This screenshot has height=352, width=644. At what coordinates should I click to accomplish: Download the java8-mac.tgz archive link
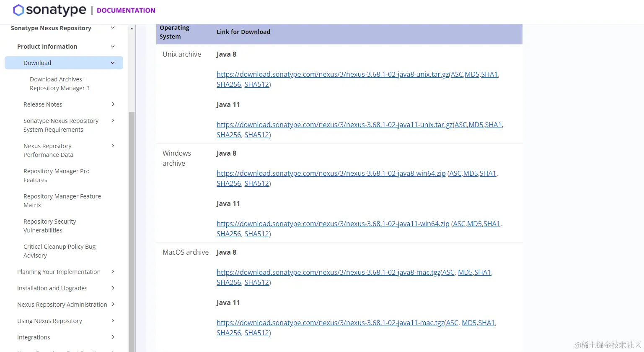tap(328, 272)
